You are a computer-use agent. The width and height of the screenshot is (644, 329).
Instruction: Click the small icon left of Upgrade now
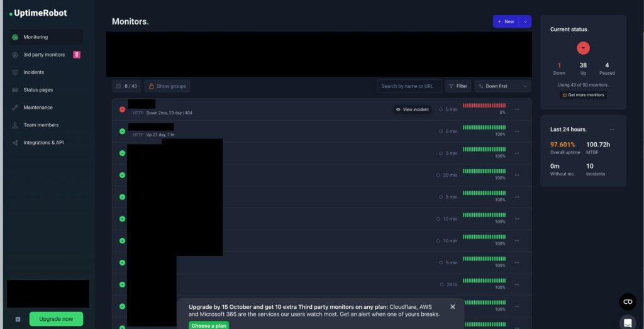click(x=18, y=319)
